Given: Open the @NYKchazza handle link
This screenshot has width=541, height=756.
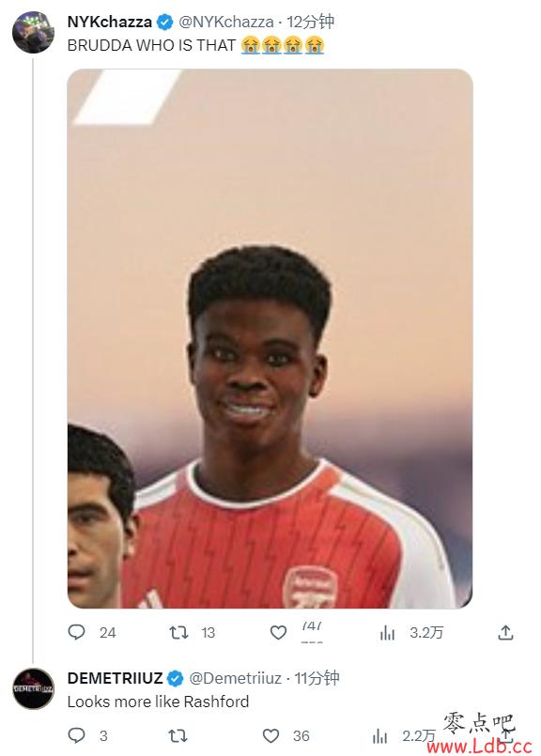Looking at the screenshot, I should coord(225,22).
